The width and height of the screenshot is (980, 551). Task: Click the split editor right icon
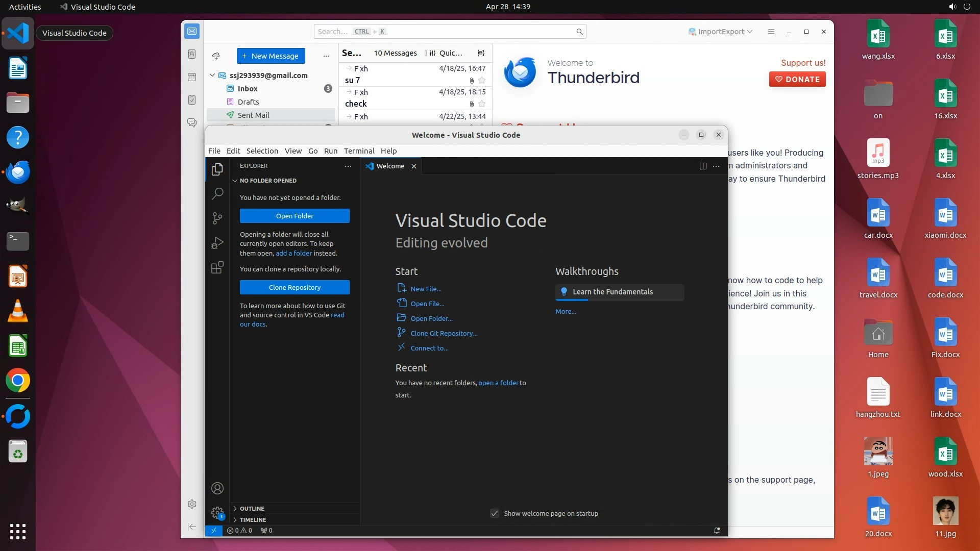point(703,166)
